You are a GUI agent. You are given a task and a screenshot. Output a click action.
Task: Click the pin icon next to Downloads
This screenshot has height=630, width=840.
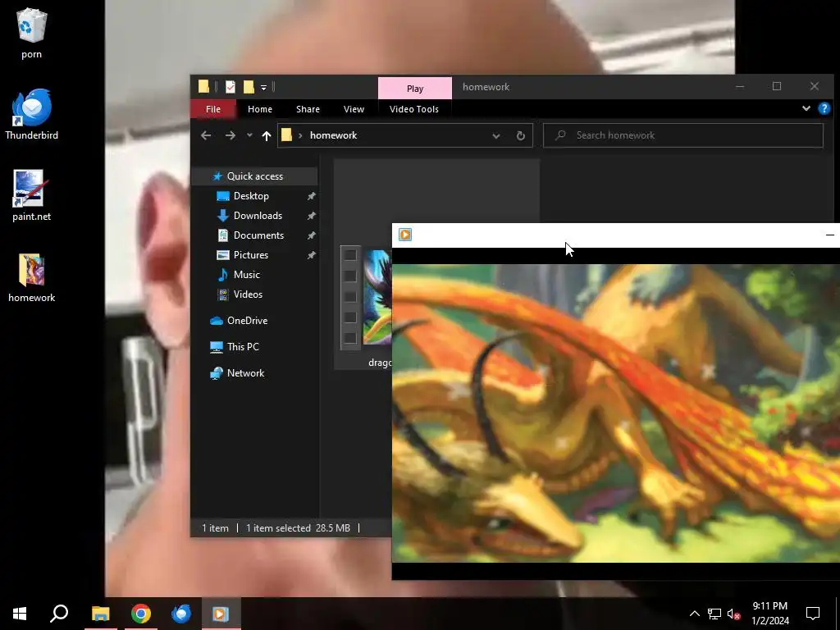click(311, 216)
